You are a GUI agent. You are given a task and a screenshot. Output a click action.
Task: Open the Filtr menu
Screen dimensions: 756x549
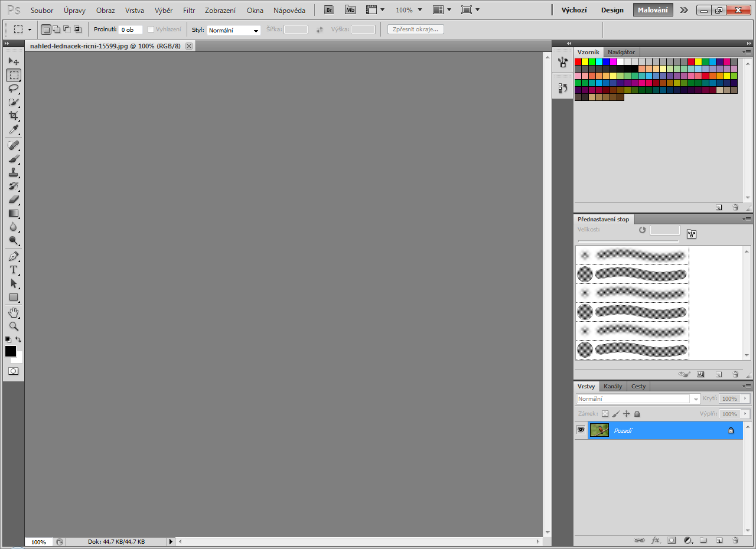pyautogui.click(x=189, y=11)
